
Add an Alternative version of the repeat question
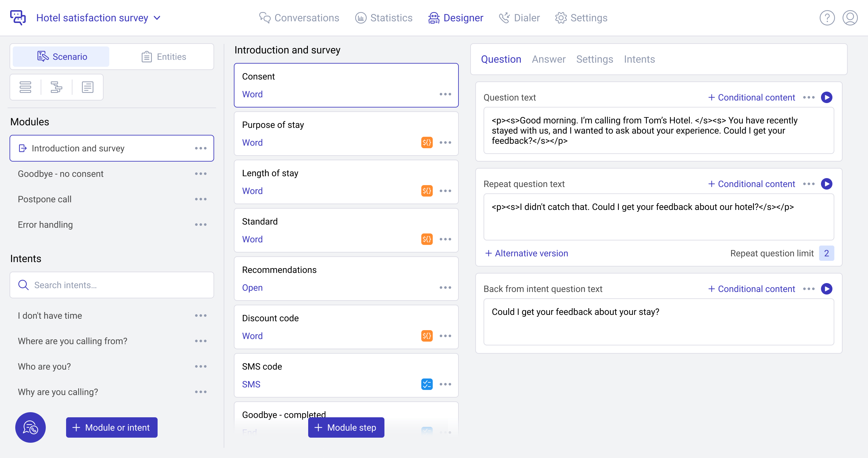527,253
